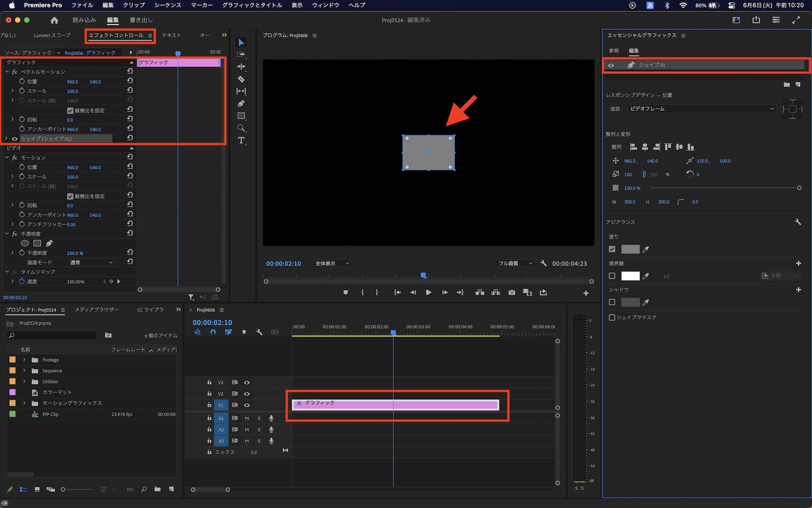The height and width of the screenshot is (508, 812).
Task: Select the Zoom tool
Action: (x=241, y=128)
